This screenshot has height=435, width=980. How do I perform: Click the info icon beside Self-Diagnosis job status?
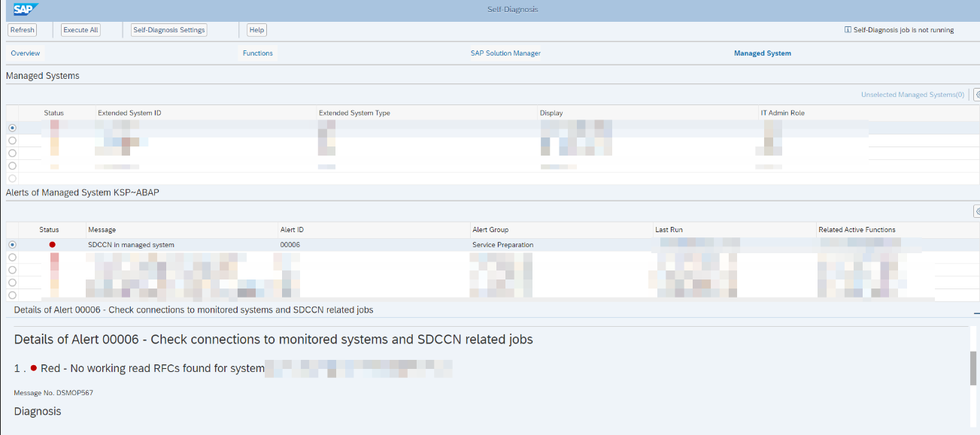click(x=848, y=30)
